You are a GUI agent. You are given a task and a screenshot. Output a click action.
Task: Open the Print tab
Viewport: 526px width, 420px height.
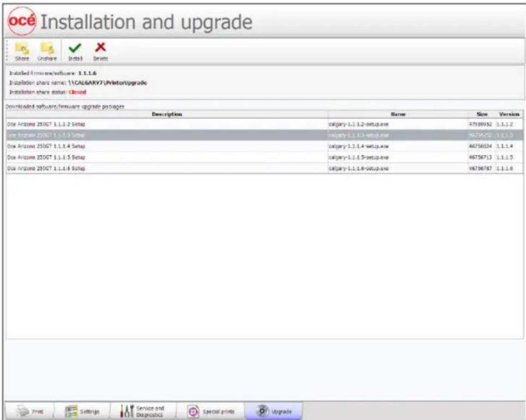29,411
